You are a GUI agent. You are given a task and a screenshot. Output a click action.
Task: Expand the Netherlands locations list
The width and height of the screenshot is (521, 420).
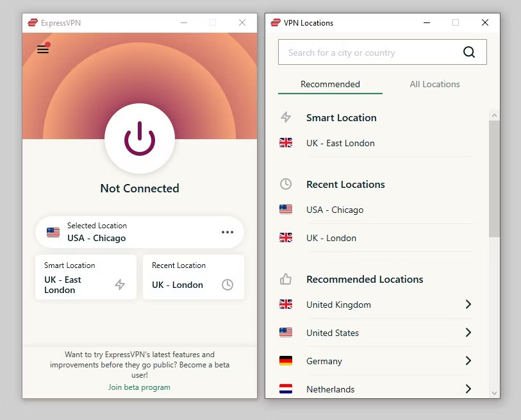(468, 389)
